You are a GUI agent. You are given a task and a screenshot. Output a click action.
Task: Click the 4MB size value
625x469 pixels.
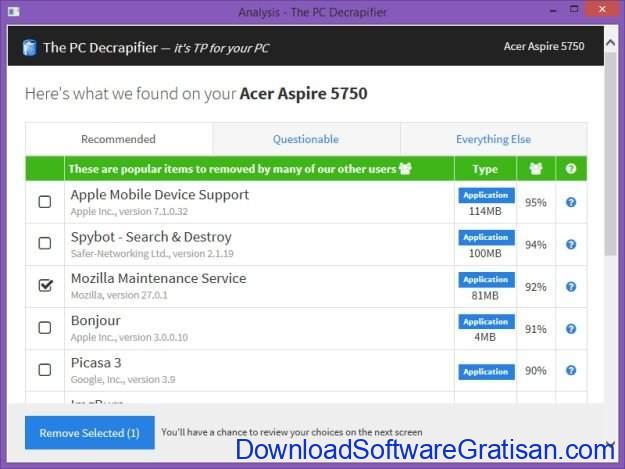click(485, 337)
